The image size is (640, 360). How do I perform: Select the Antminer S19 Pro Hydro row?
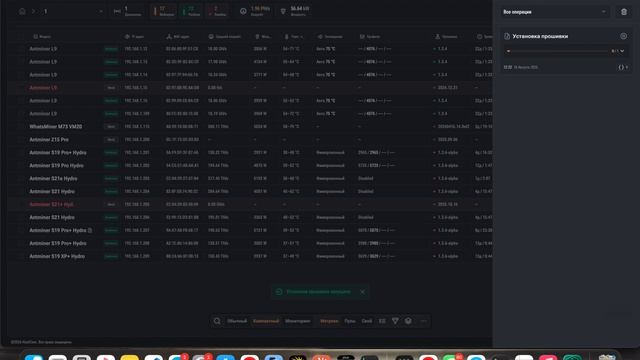pyautogui.click(x=250, y=166)
